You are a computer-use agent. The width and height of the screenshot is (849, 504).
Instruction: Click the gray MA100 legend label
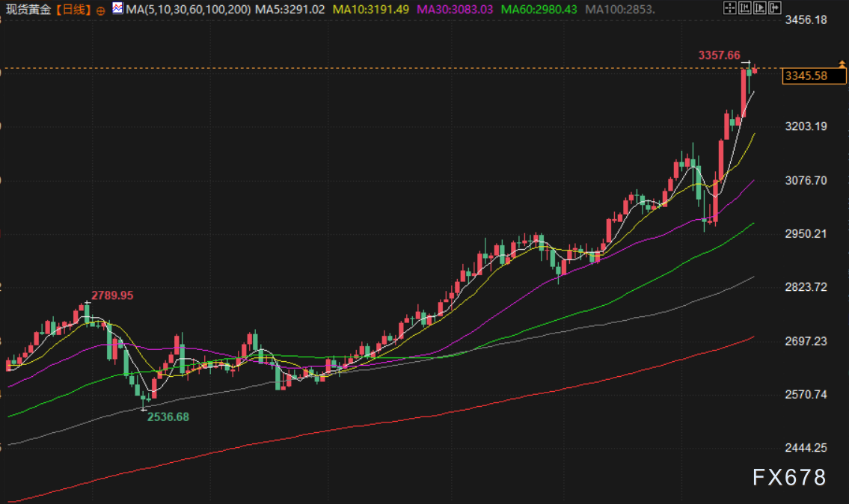coord(620,10)
